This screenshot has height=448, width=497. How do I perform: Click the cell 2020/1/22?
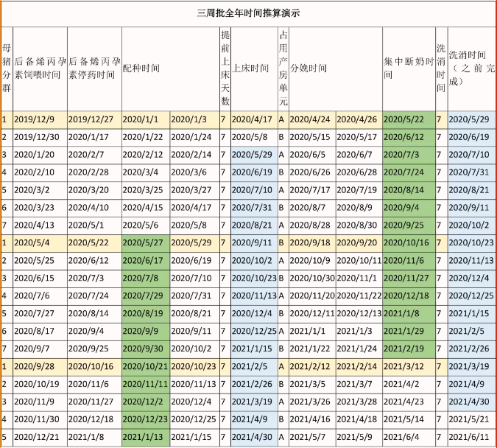(146, 137)
